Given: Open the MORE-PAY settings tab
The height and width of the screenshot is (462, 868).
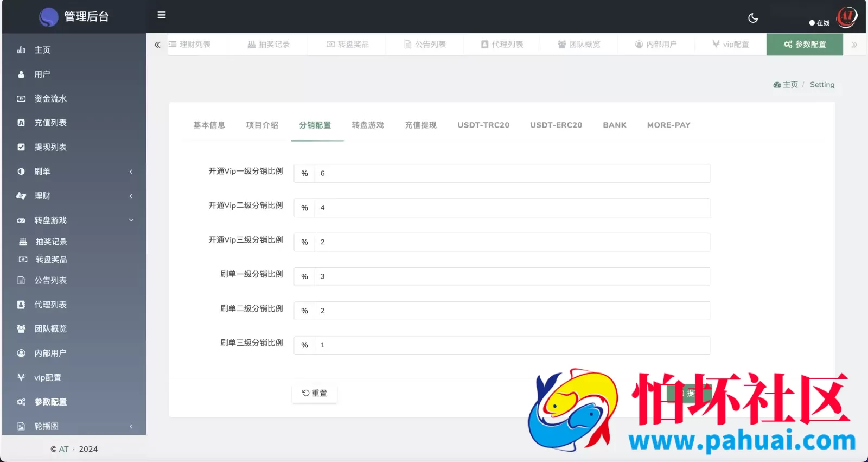Looking at the screenshot, I should tap(668, 125).
